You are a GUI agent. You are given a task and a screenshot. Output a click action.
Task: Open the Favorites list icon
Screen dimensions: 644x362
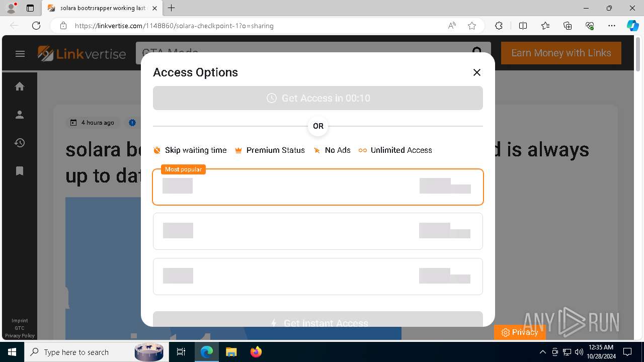(x=545, y=26)
